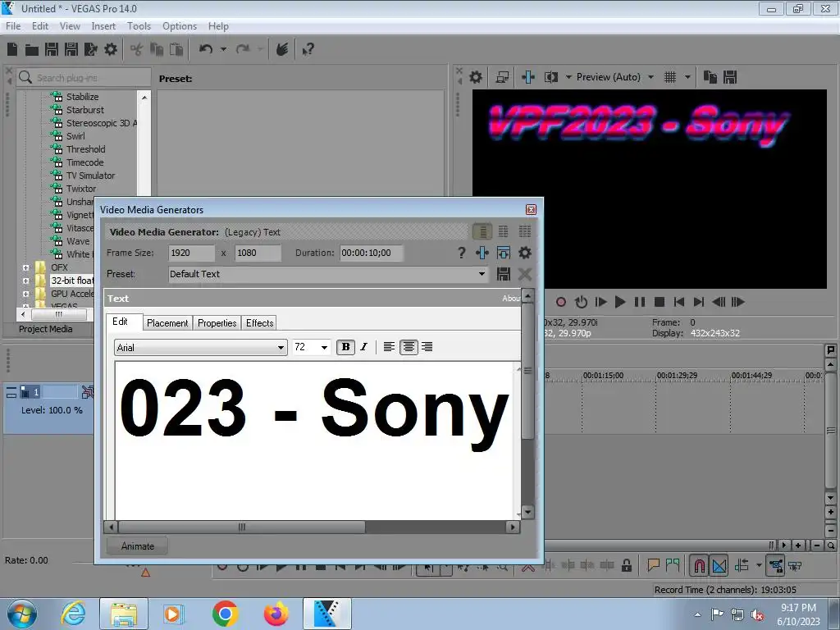Save preview snapshot to file
The image size is (840, 630).
730,77
